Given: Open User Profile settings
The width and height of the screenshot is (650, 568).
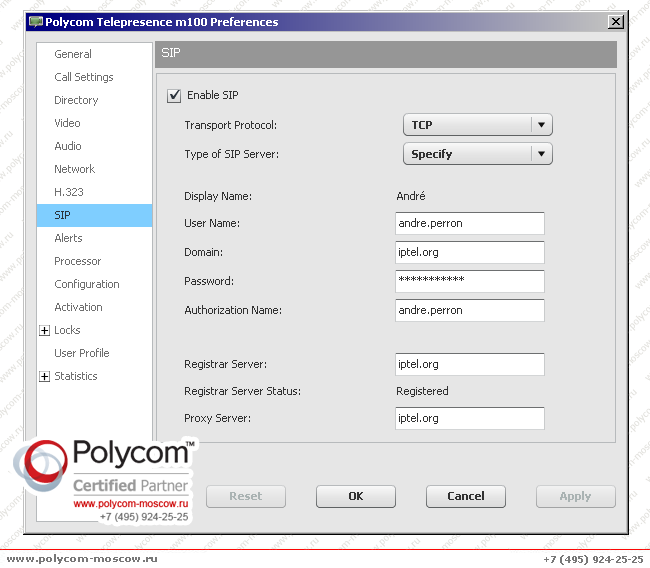Looking at the screenshot, I should point(82,353).
